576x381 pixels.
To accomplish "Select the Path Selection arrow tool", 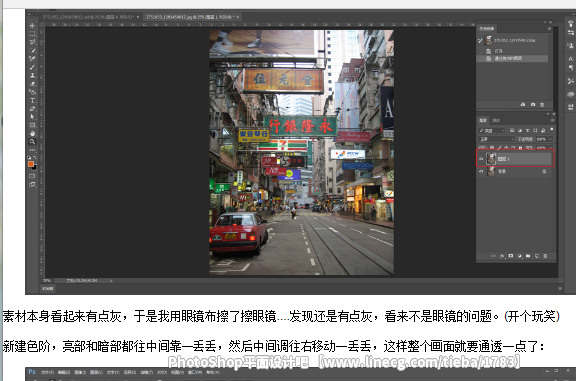I will 32,117.
